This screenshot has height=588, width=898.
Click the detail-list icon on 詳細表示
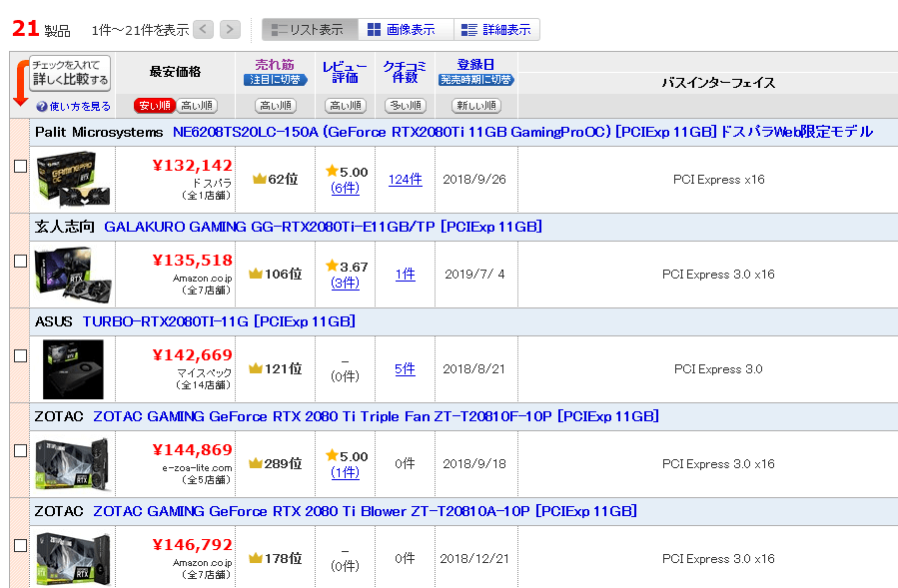[x=469, y=30]
